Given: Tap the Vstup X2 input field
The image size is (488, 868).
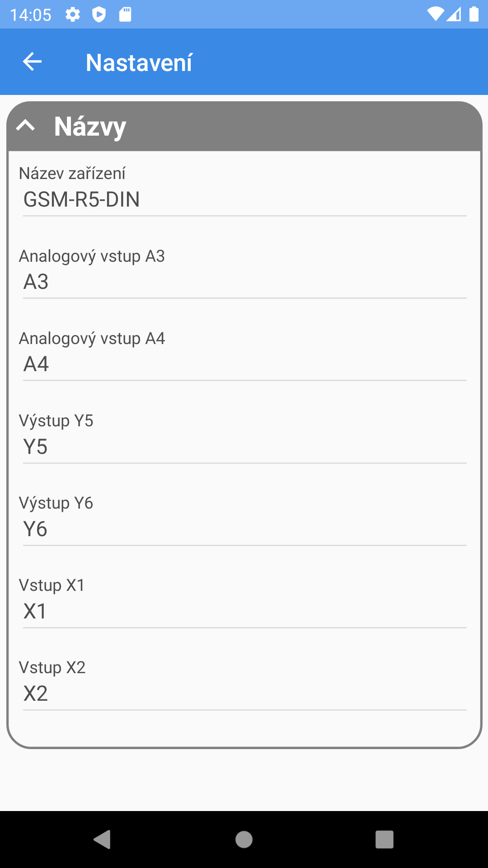Looking at the screenshot, I should point(244,693).
